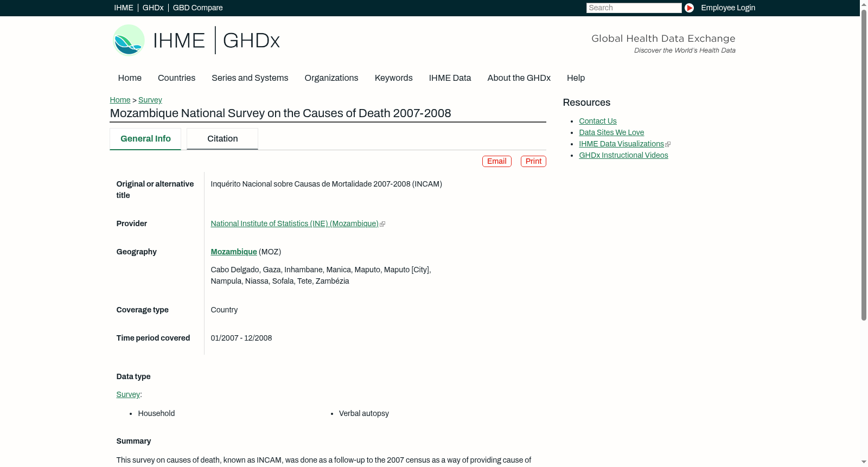Image resolution: width=868 pixels, height=467 pixels.
Task: Click the Country coverage type value
Action: click(224, 310)
